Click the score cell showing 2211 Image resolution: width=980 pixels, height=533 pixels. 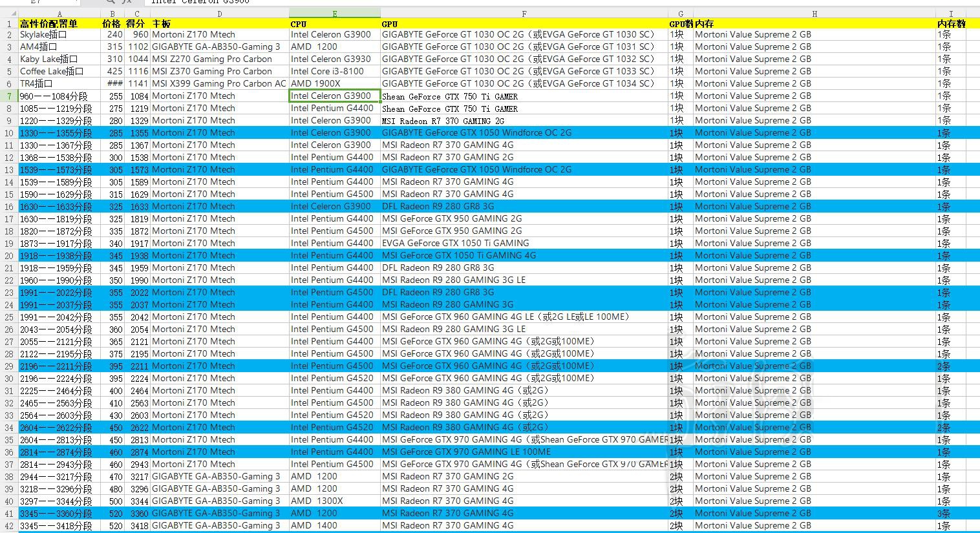pos(137,366)
